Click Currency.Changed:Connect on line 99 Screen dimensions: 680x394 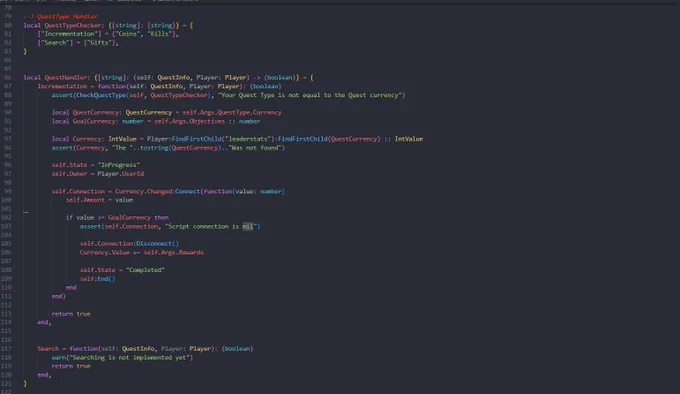pos(157,191)
